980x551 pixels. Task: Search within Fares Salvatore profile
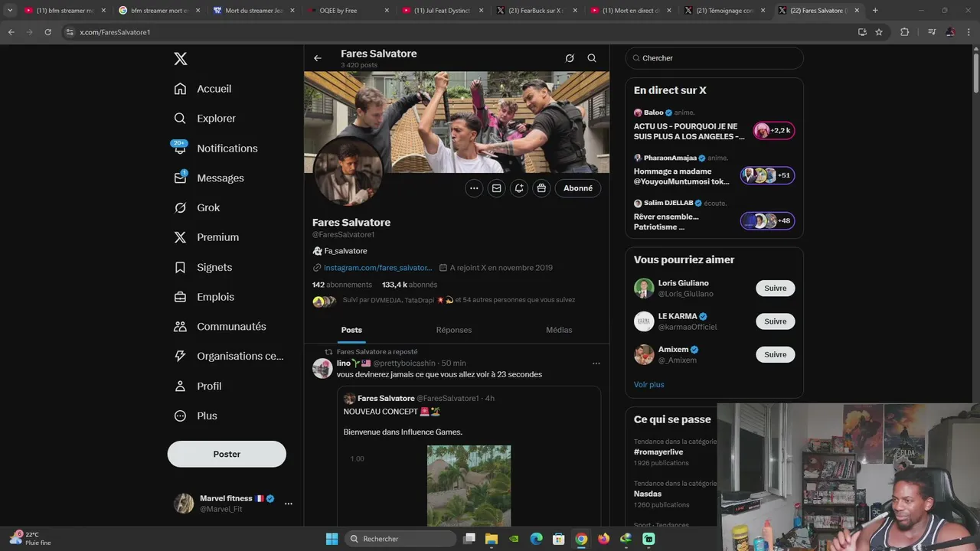[592, 58]
